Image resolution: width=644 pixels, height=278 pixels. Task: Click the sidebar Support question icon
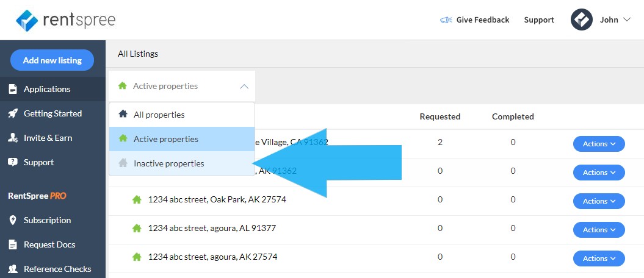[x=13, y=162]
